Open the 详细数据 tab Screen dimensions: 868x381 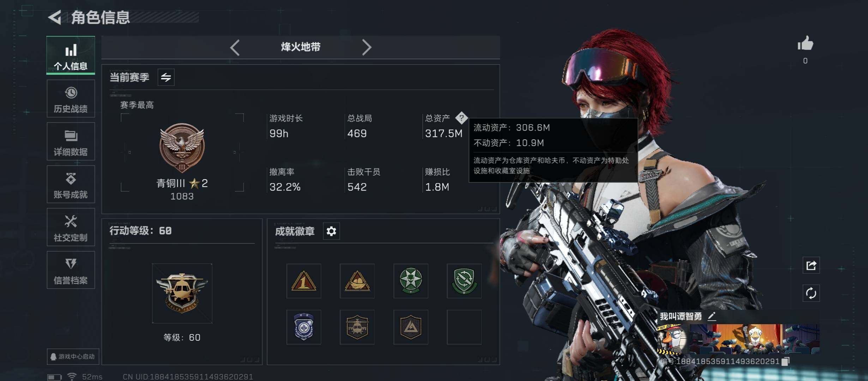tap(71, 141)
